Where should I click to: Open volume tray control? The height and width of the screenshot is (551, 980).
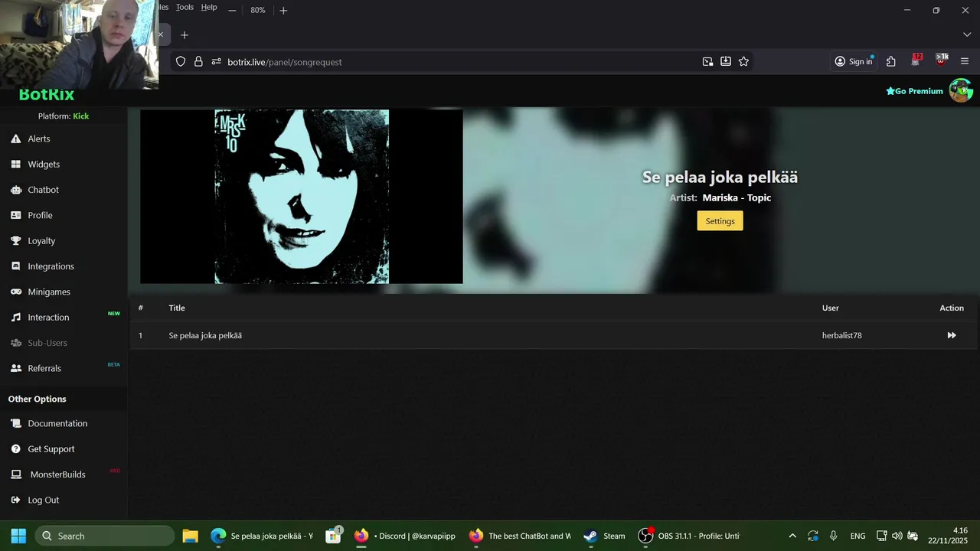tap(897, 536)
